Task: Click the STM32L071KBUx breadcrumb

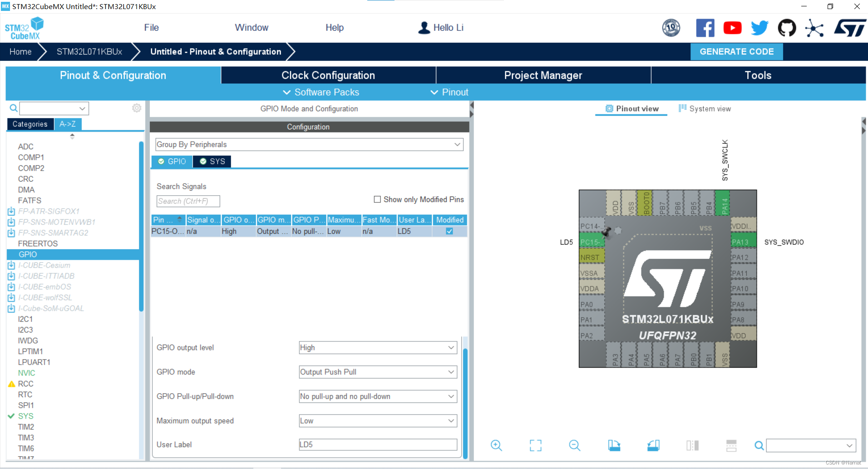Action: tap(89, 52)
